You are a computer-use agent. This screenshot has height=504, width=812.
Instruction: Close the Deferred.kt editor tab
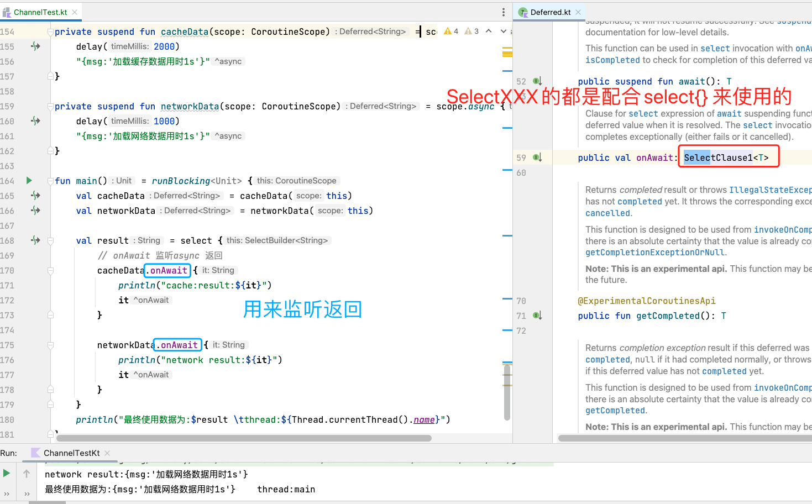click(578, 12)
